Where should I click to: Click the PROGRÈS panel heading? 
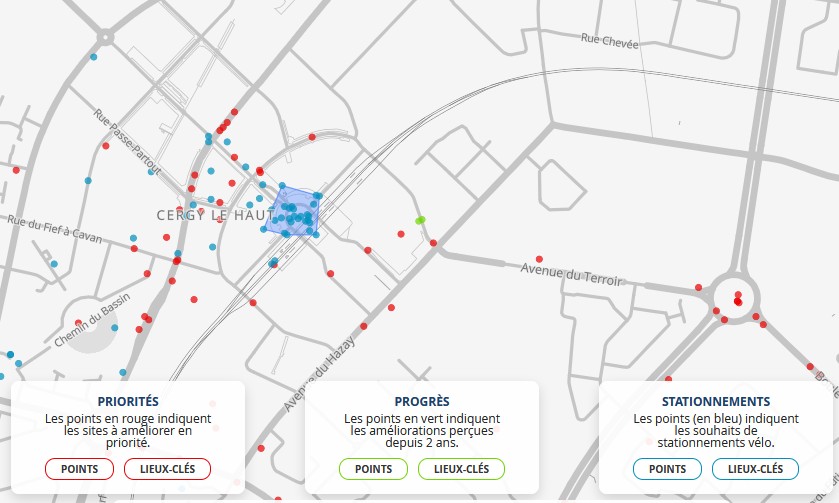421,401
